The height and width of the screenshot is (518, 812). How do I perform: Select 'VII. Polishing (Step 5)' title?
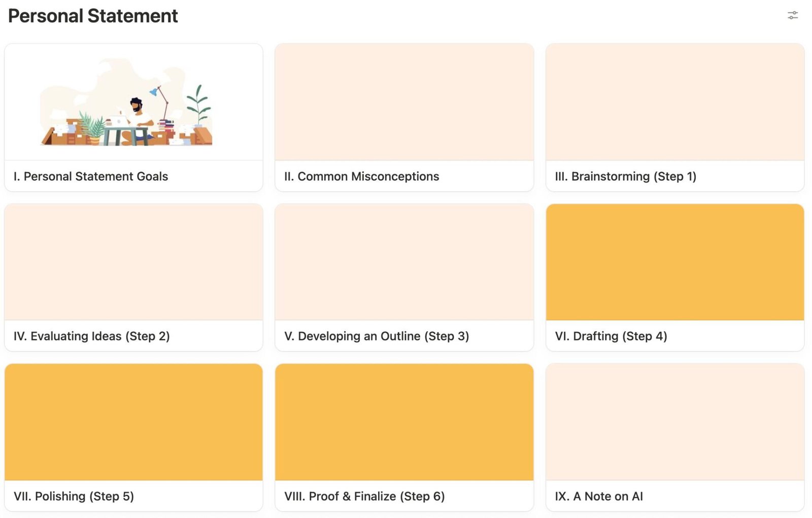[x=74, y=496]
